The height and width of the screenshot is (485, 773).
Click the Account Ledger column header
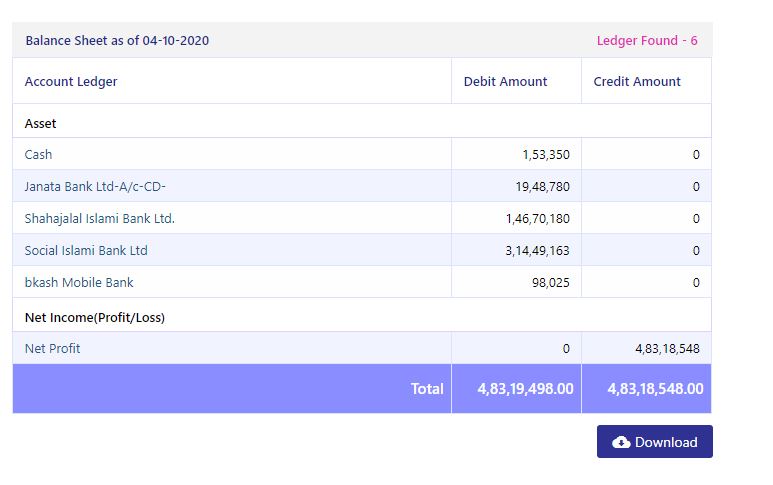[x=71, y=81]
